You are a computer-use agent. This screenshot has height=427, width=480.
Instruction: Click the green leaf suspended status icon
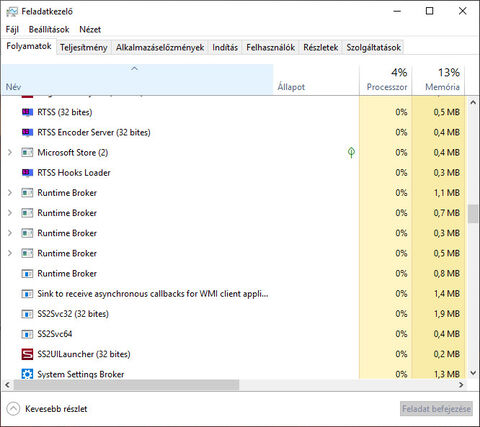[x=351, y=152]
